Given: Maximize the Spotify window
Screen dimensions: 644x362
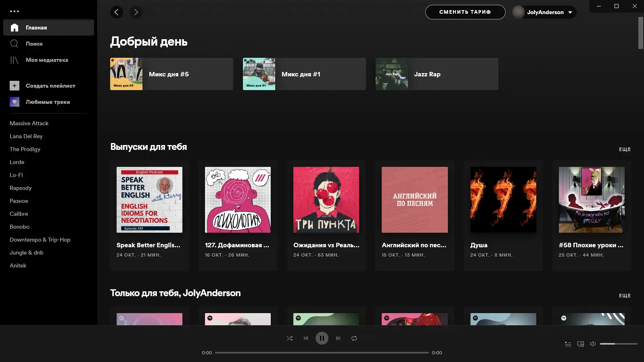Looking at the screenshot, I should (617, 6).
